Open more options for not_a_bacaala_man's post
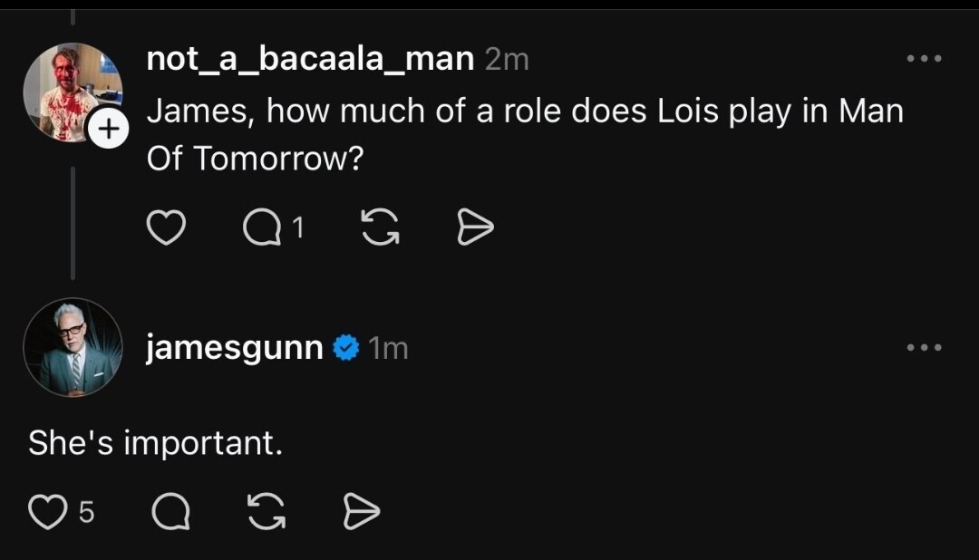This screenshot has height=560, width=979. pyautogui.click(x=925, y=59)
